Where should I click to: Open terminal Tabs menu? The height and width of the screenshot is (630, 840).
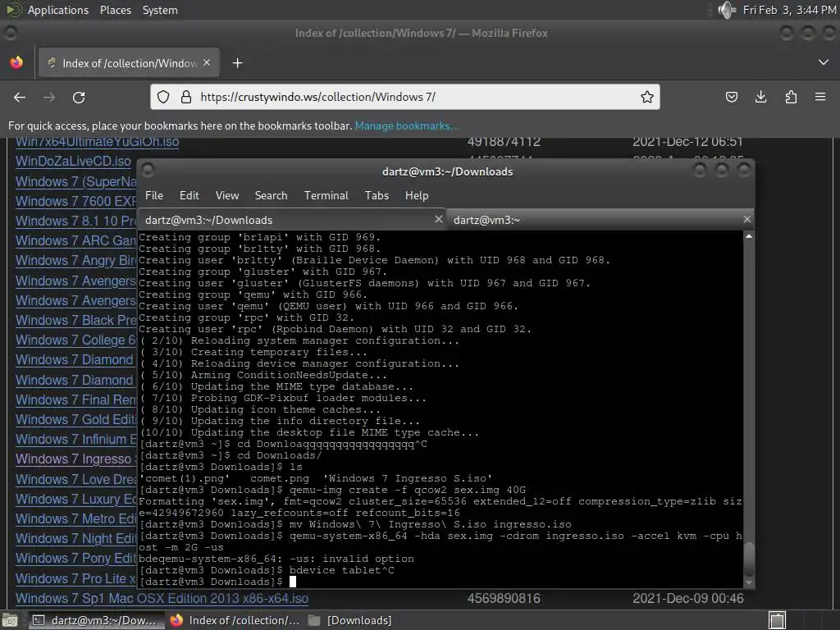(377, 195)
